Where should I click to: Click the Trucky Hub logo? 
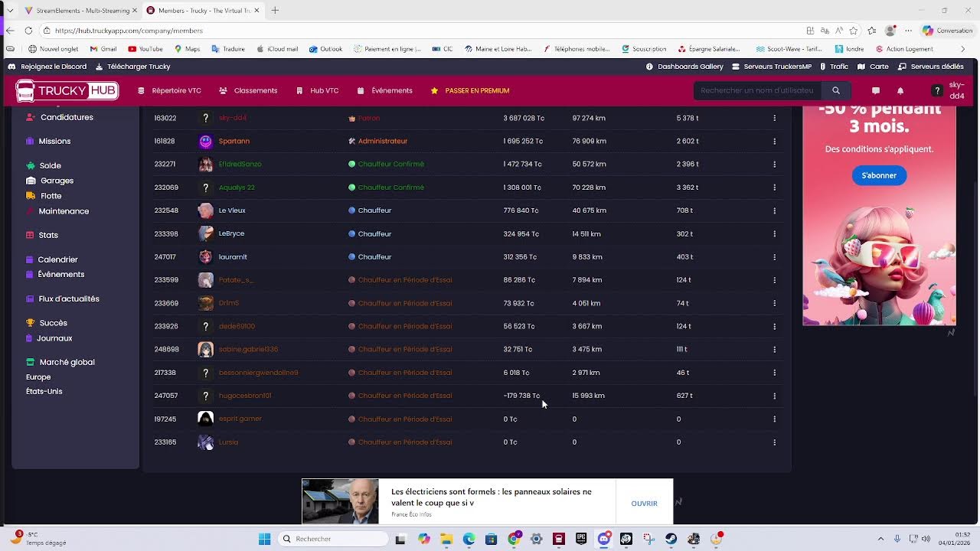click(67, 90)
